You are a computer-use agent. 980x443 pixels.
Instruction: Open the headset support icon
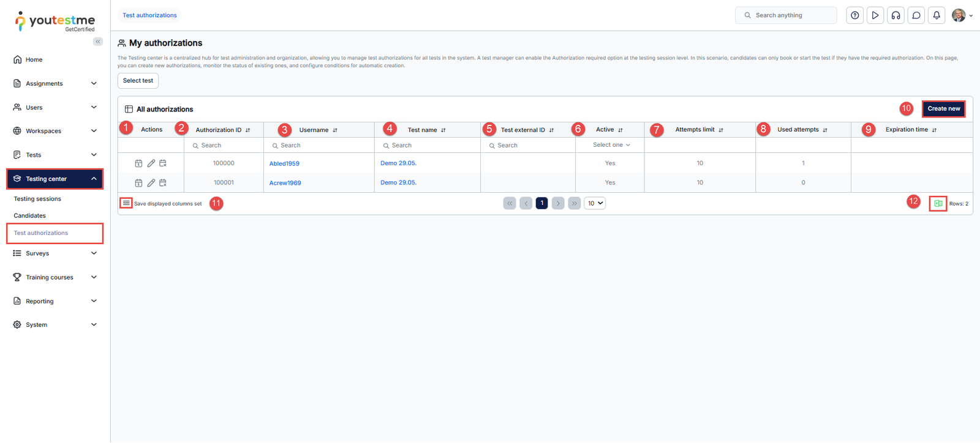tap(895, 15)
